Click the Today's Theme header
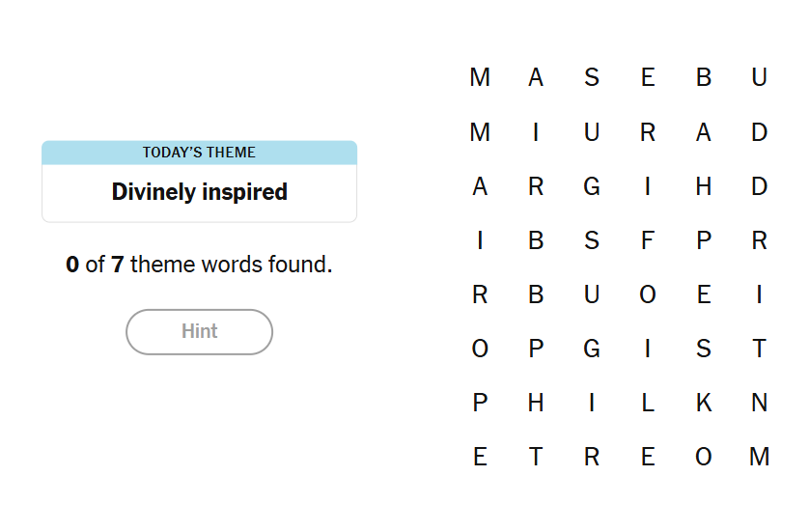This screenshot has width=810, height=532. (199, 153)
